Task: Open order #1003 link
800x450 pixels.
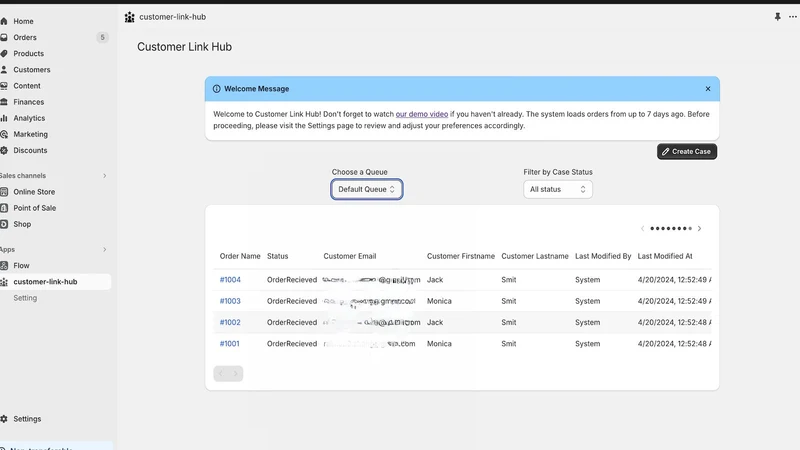Action: click(x=230, y=301)
